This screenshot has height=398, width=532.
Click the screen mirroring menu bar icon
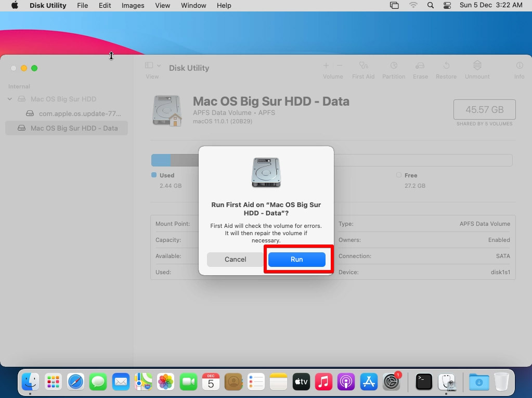coord(394,5)
